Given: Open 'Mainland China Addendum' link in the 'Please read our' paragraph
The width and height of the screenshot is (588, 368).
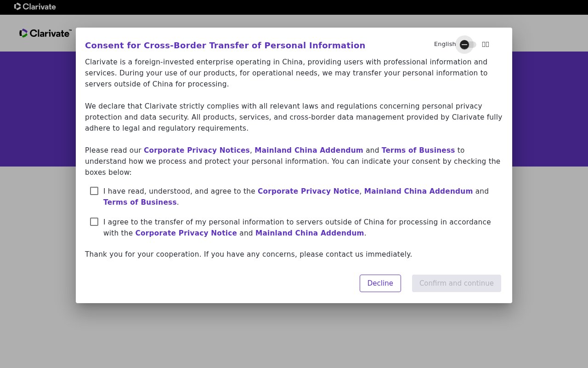Looking at the screenshot, I should (x=309, y=150).
